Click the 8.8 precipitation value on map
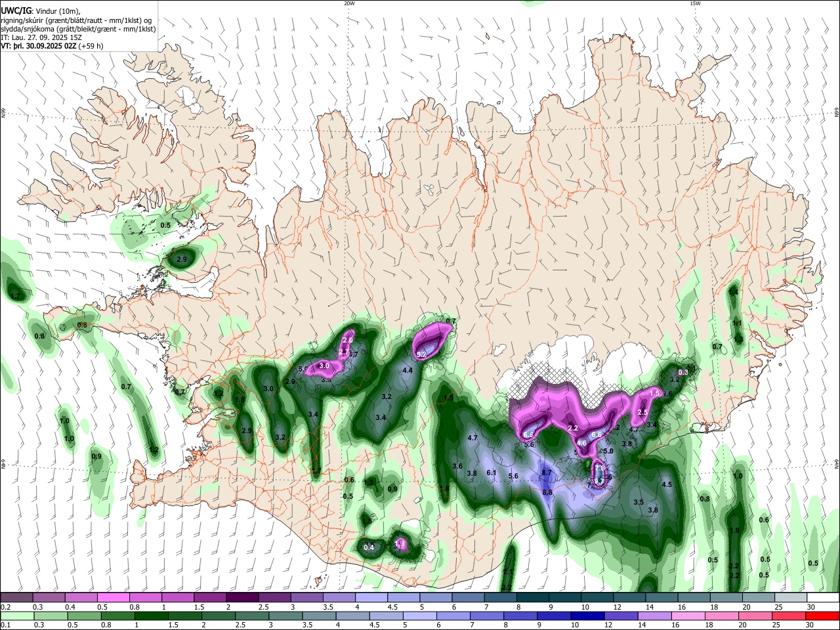 pos(547,492)
